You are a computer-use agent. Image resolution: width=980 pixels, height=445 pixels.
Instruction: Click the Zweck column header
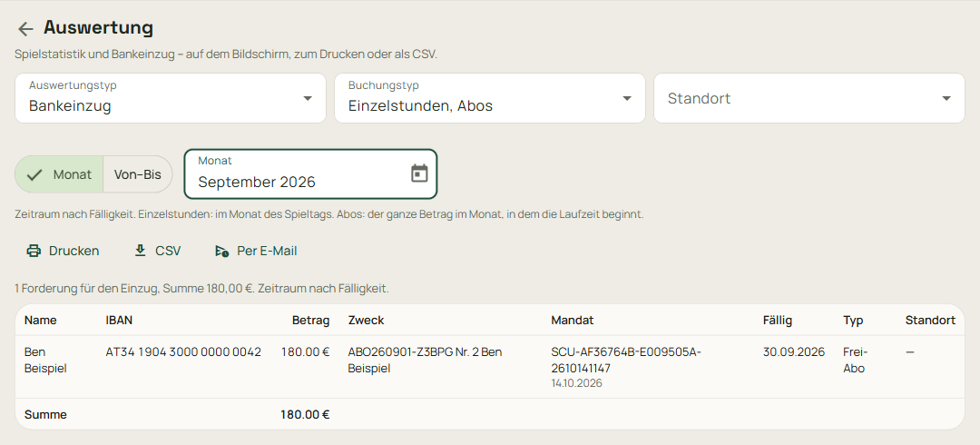point(367,321)
